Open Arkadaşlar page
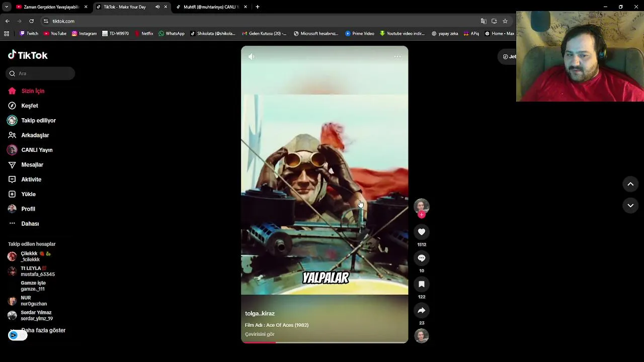644x362 pixels. (28, 135)
